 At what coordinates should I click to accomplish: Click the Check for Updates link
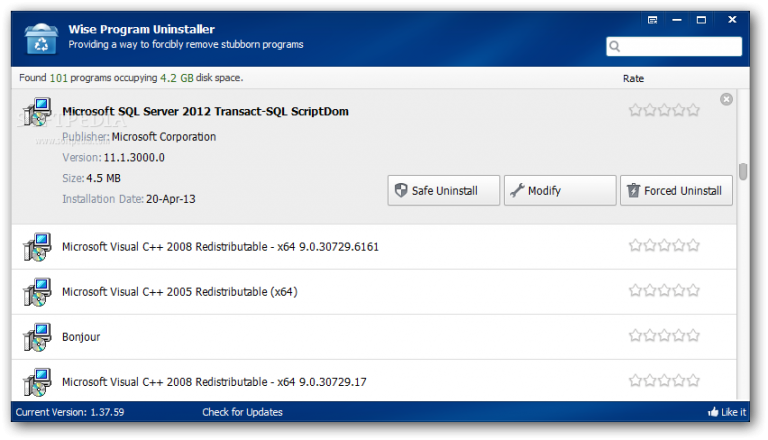point(242,412)
